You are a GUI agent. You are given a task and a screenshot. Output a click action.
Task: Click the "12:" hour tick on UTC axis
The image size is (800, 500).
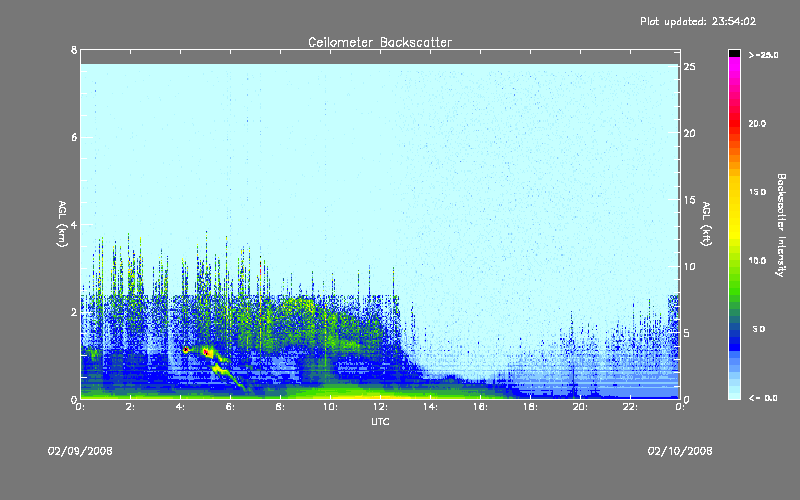tap(381, 407)
